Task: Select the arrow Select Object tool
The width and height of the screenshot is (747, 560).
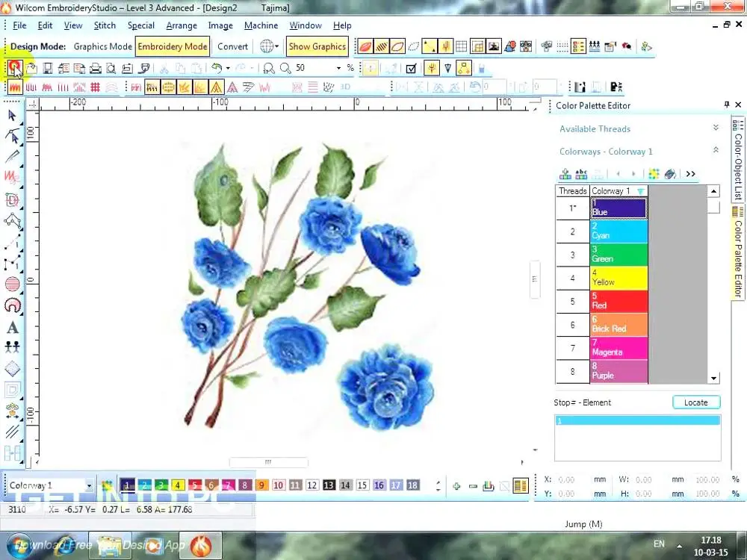Action: tap(12, 115)
